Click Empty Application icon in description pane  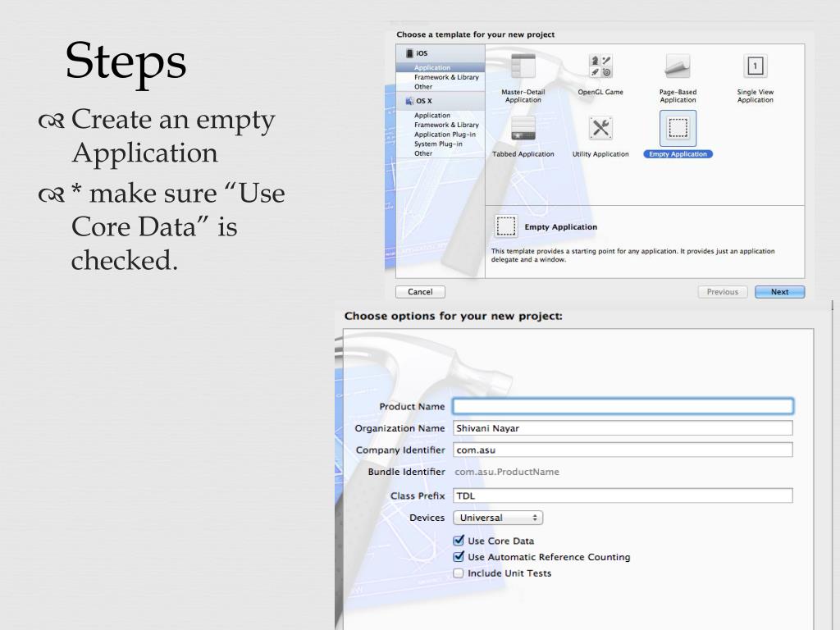point(505,226)
